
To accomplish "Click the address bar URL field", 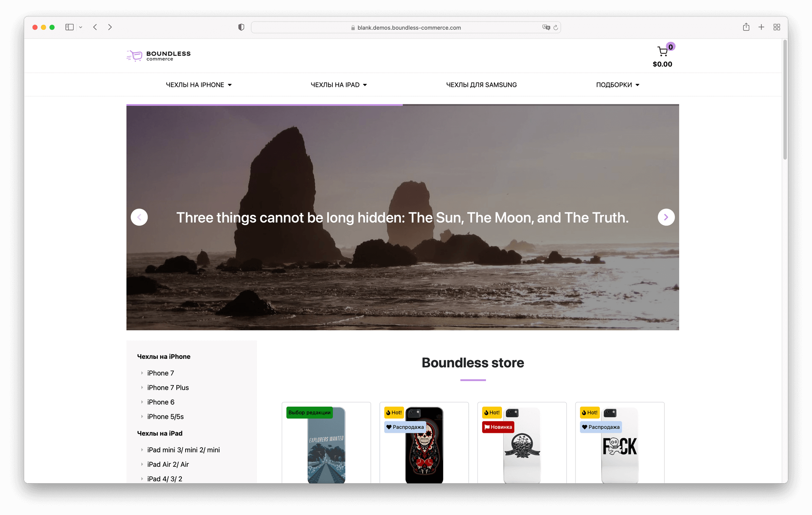I will click(406, 28).
